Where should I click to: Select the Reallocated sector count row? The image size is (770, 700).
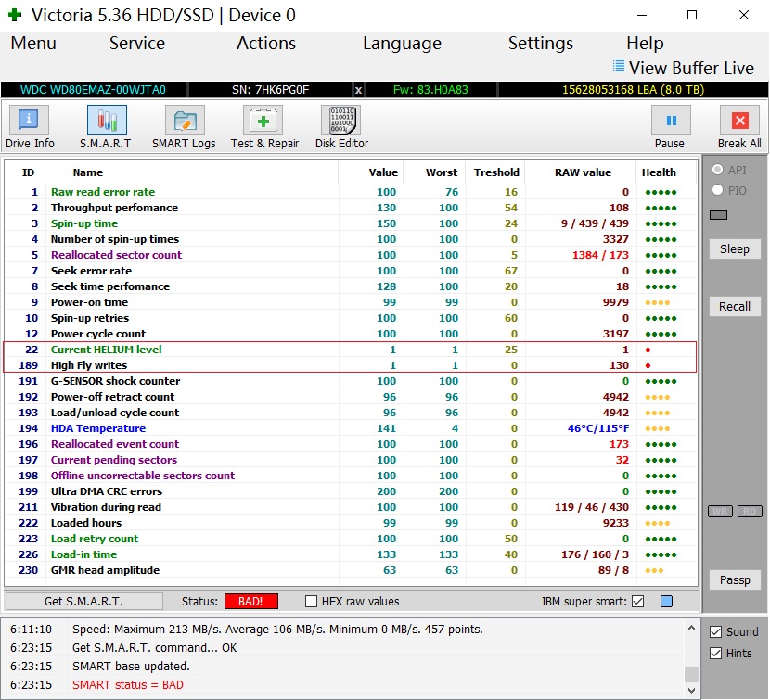351,255
